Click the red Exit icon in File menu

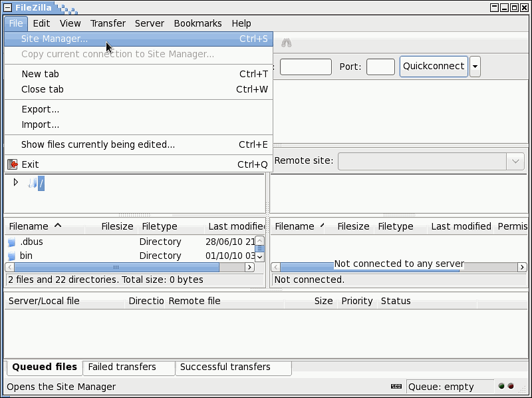[13, 164]
